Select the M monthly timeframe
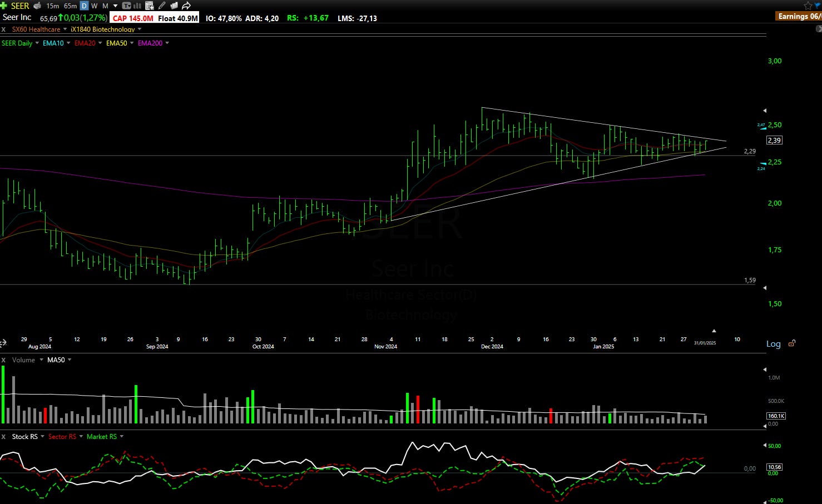This screenshot has height=504, width=822. (105, 6)
